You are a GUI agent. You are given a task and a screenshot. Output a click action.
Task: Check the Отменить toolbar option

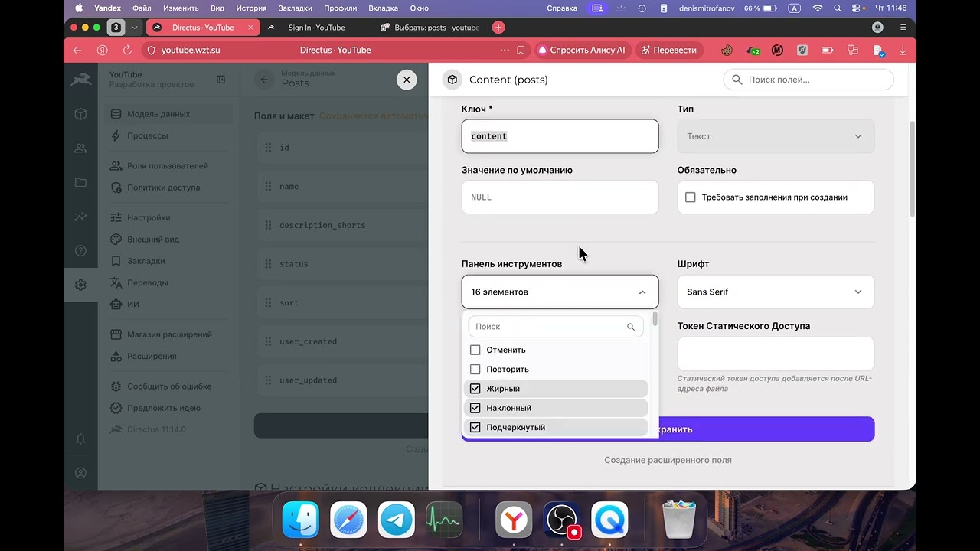point(475,350)
